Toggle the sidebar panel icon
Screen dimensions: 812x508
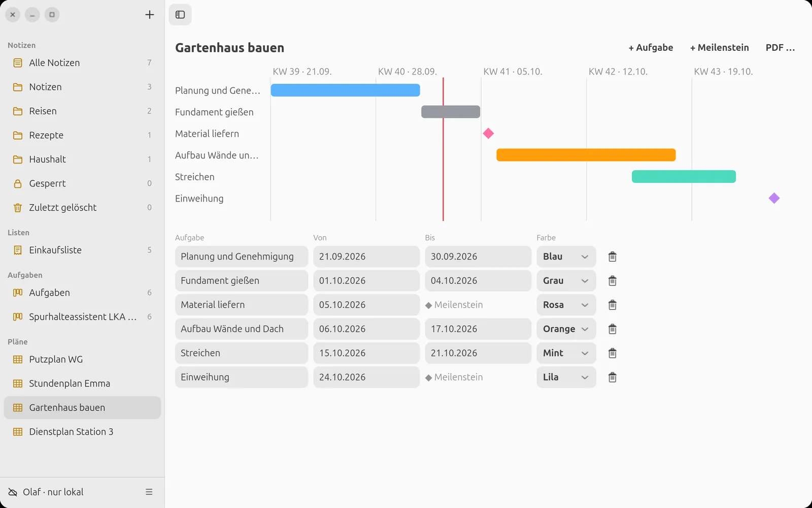tap(180, 15)
